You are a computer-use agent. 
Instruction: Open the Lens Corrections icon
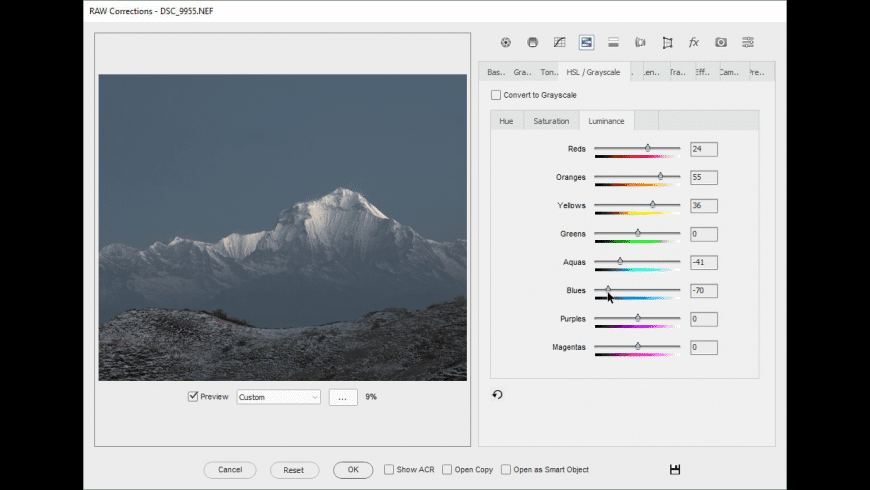coord(640,42)
